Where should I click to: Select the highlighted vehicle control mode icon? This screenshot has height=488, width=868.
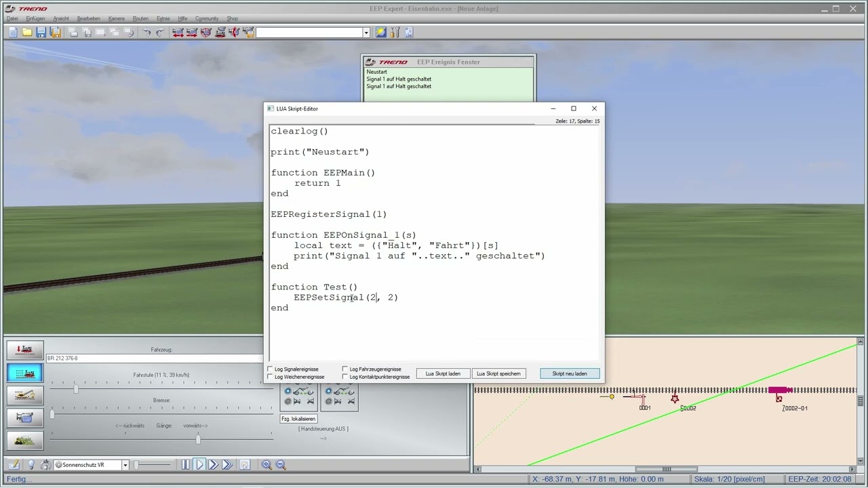click(25, 373)
